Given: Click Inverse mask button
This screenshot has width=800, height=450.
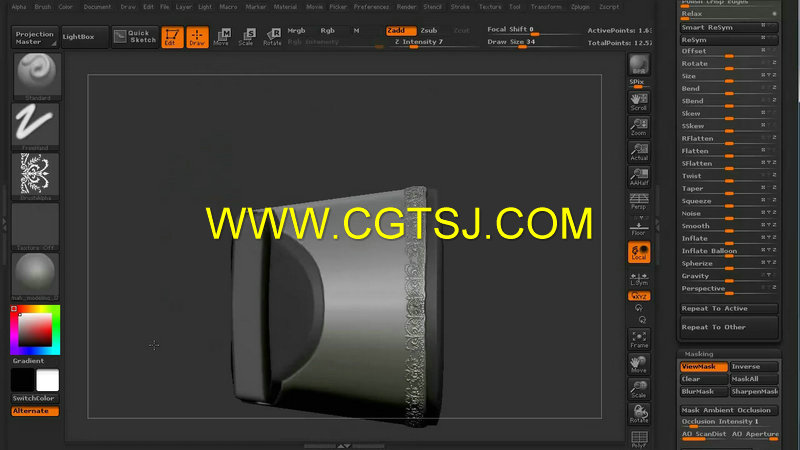Looking at the screenshot, I should click(754, 366).
